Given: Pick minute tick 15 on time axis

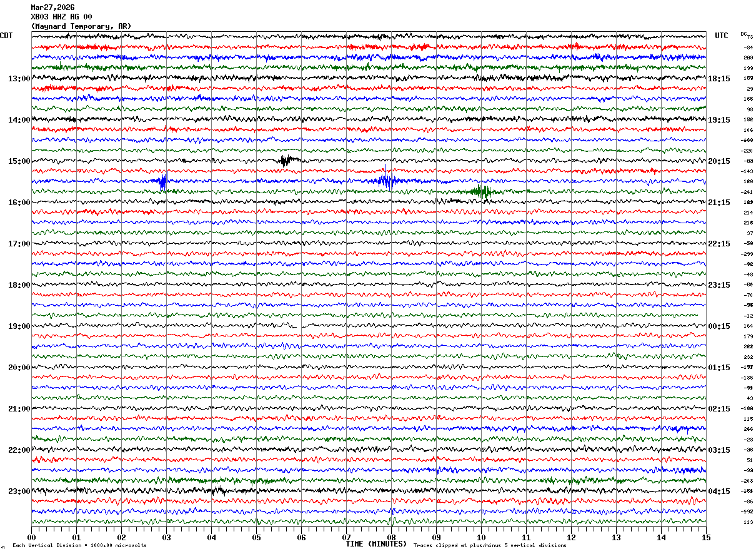Looking at the screenshot, I should point(706,537).
